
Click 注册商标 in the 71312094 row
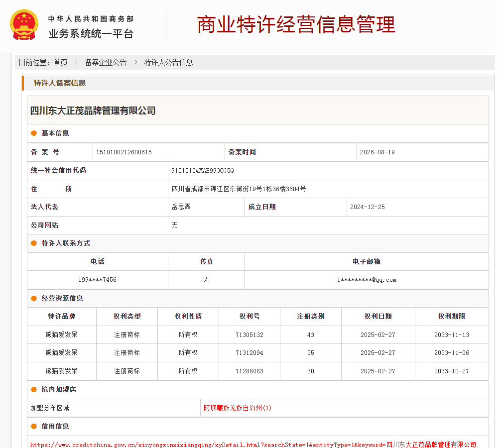click(x=127, y=353)
